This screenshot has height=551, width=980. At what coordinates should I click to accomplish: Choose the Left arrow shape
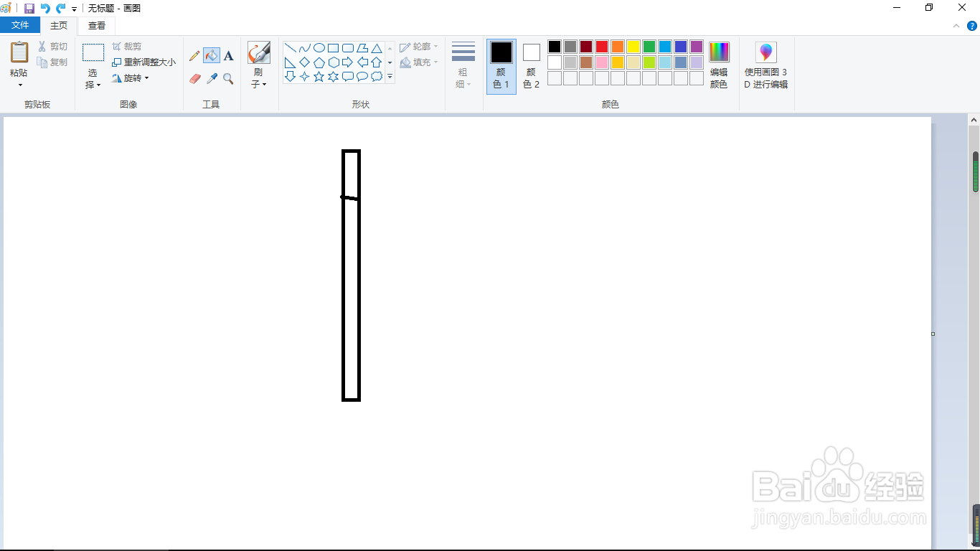[362, 62]
